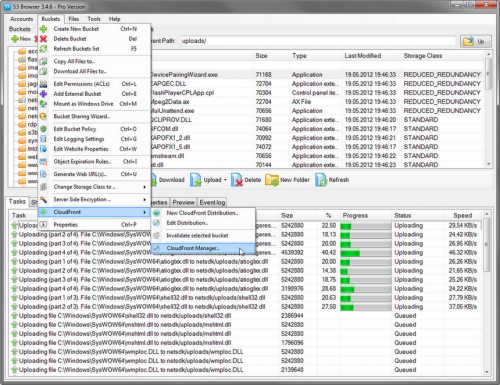Click the Object Expiration Rules icon
Screen dimensions: 500x385
click(43, 162)
